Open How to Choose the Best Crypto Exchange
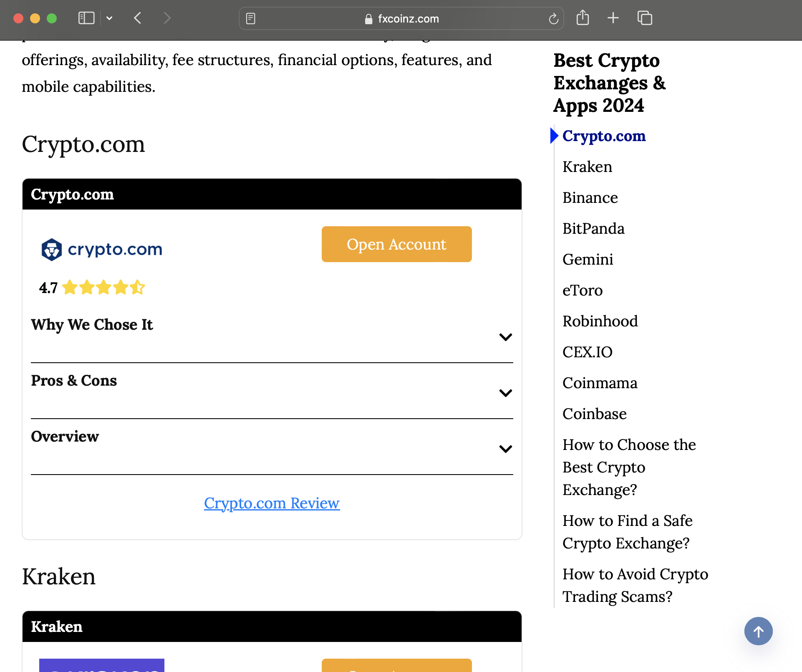Viewport: 802px width, 672px height. pos(629,467)
